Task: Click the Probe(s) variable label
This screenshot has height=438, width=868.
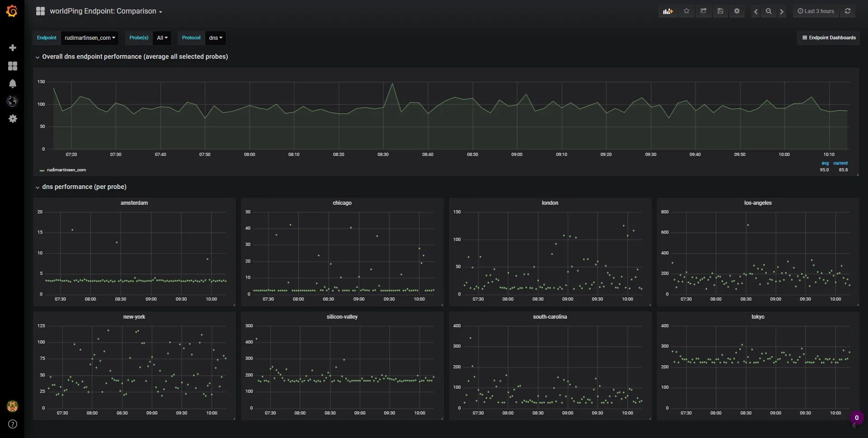Action: coord(139,38)
